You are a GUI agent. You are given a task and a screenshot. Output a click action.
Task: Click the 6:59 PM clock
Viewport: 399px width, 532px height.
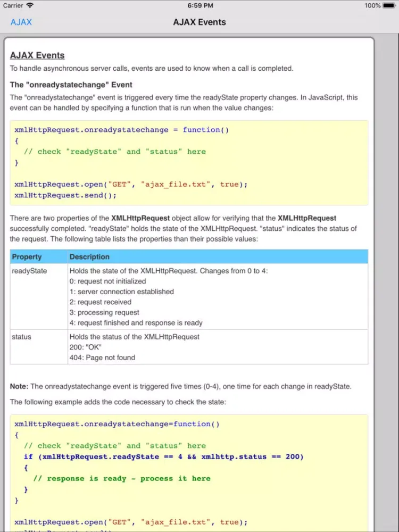click(x=199, y=5)
